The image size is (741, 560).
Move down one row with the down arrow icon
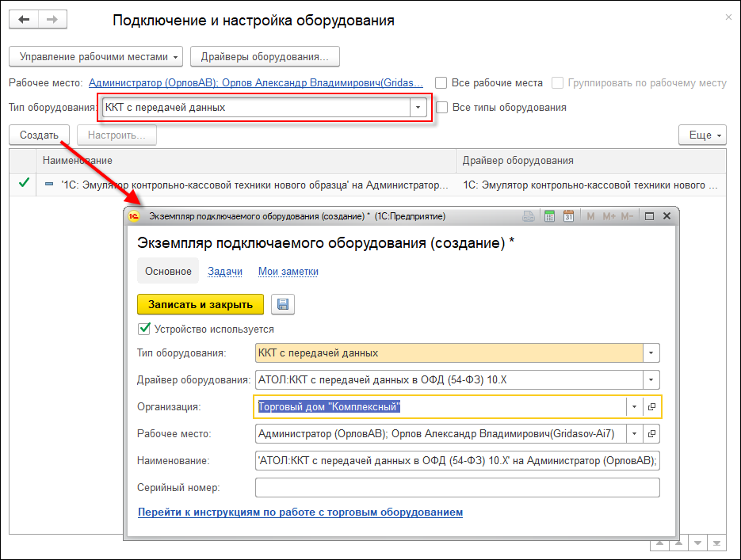click(697, 543)
